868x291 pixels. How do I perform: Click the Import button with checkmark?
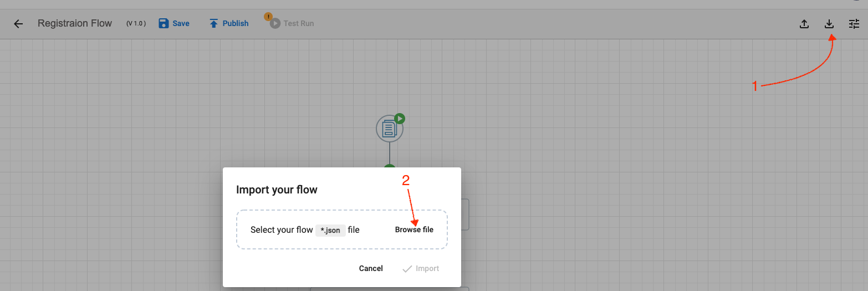421,268
